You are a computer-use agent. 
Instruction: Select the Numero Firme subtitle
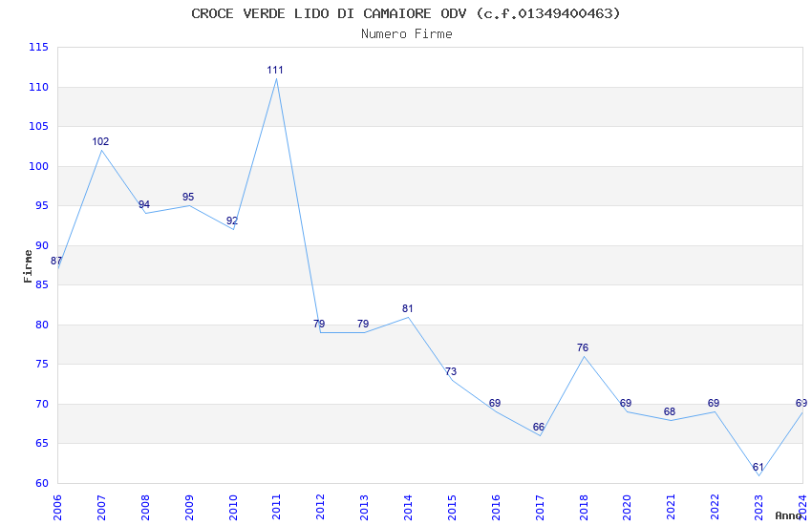407,34
